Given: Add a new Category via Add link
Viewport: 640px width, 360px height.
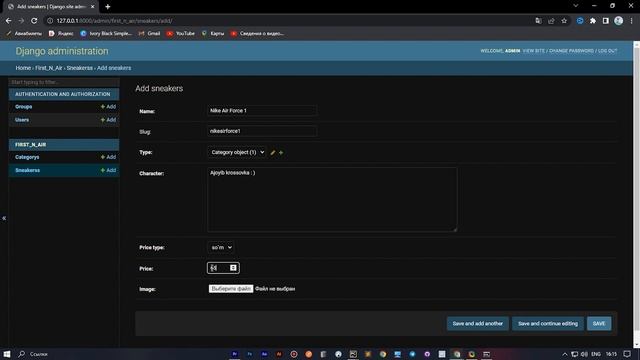Looking at the screenshot, I should point(109,157).
